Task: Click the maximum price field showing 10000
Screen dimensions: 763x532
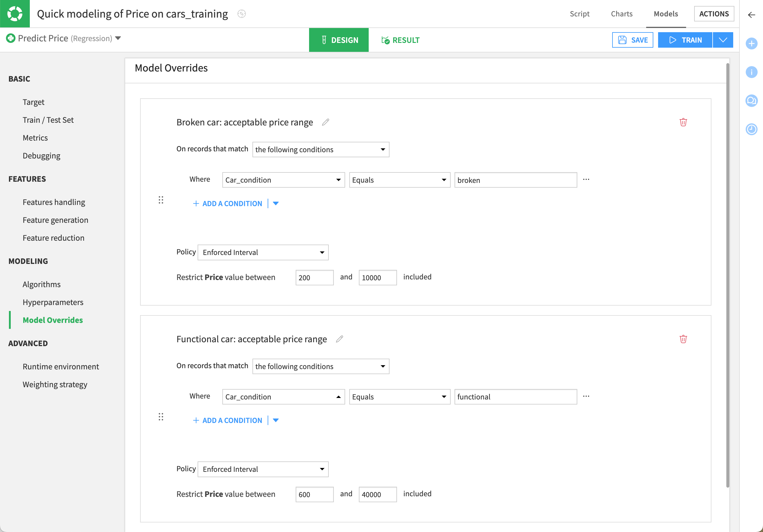Action: coord(377,277)
